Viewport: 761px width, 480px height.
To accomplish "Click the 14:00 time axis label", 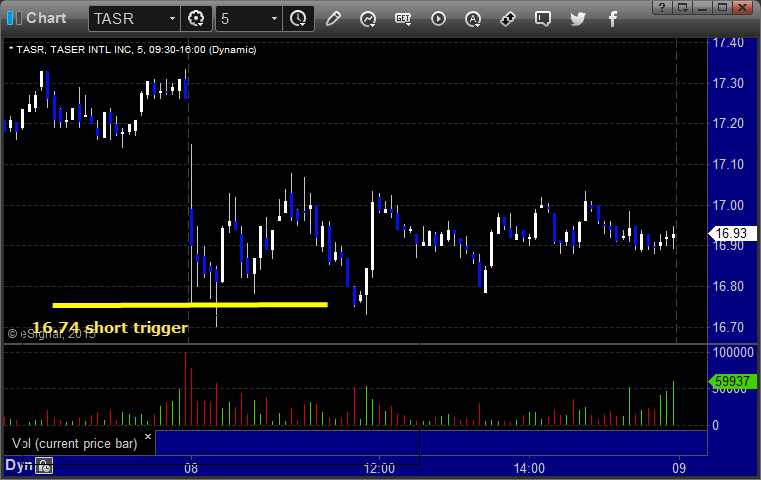I will (x=529, y=468).
